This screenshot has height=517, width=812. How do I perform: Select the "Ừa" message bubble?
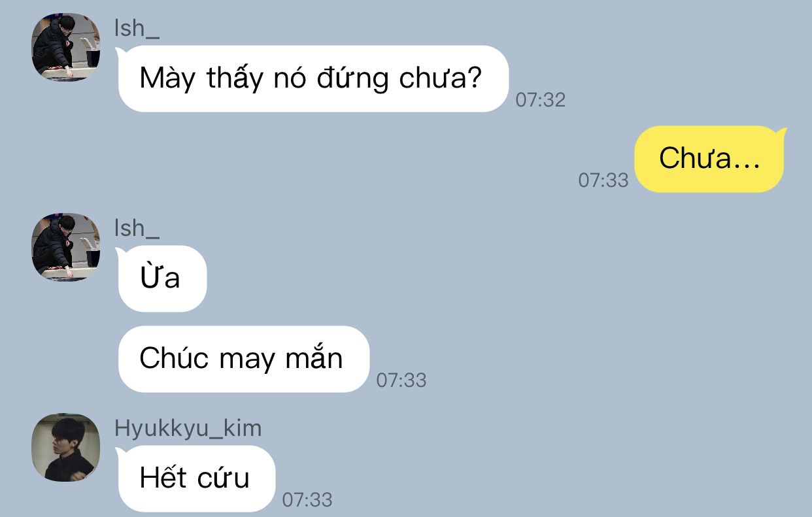tap(162, 278)
